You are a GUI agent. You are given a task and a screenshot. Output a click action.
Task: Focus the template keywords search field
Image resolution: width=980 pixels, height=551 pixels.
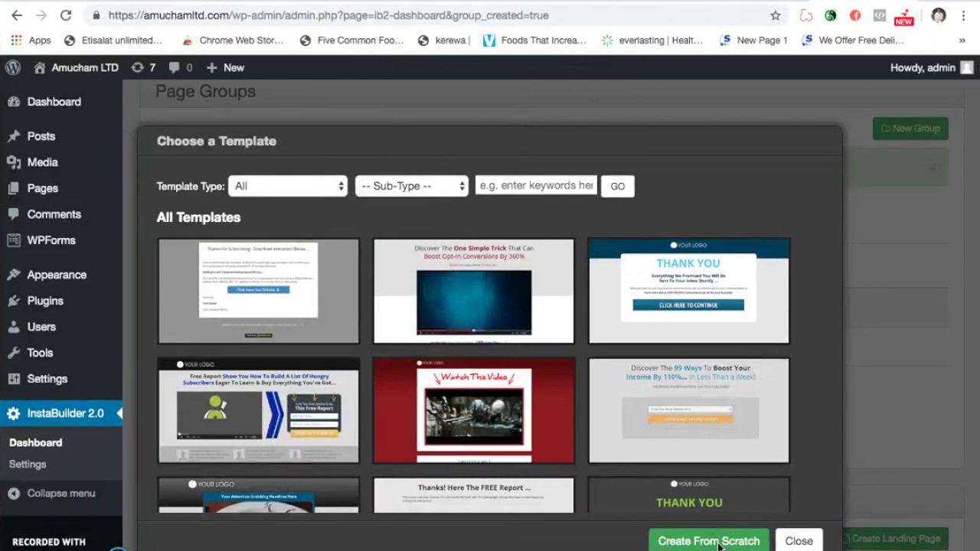[536, 185]
